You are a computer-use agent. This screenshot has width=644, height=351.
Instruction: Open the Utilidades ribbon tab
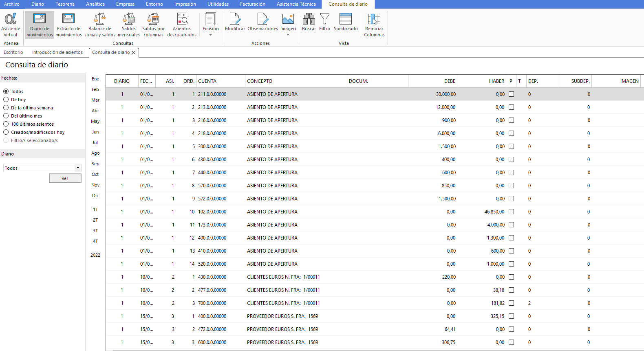point(218,4)
